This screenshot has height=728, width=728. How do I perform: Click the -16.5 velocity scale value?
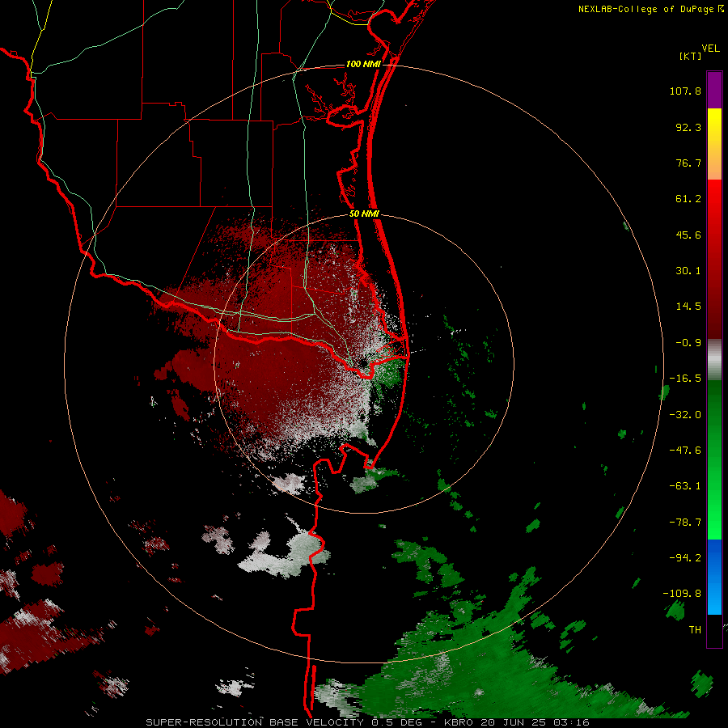click(685, 379)
